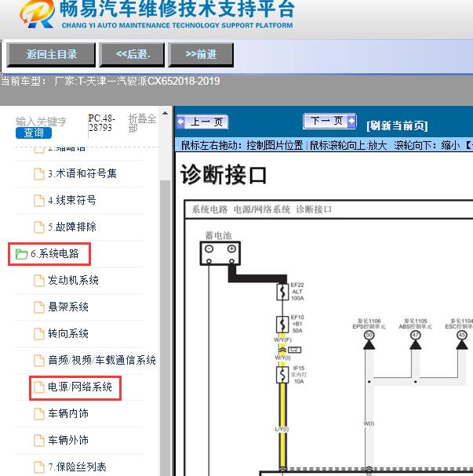Go back with <<后退 button
This screenshot has height=476, width=473.
coord(132,55)
